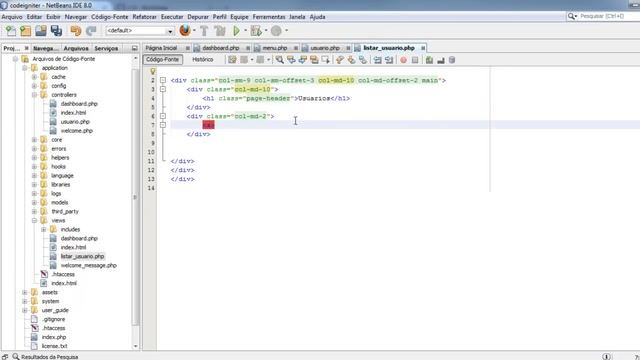
Task: Click the project tree vertical scrollbar
Action: pos(136,197)
